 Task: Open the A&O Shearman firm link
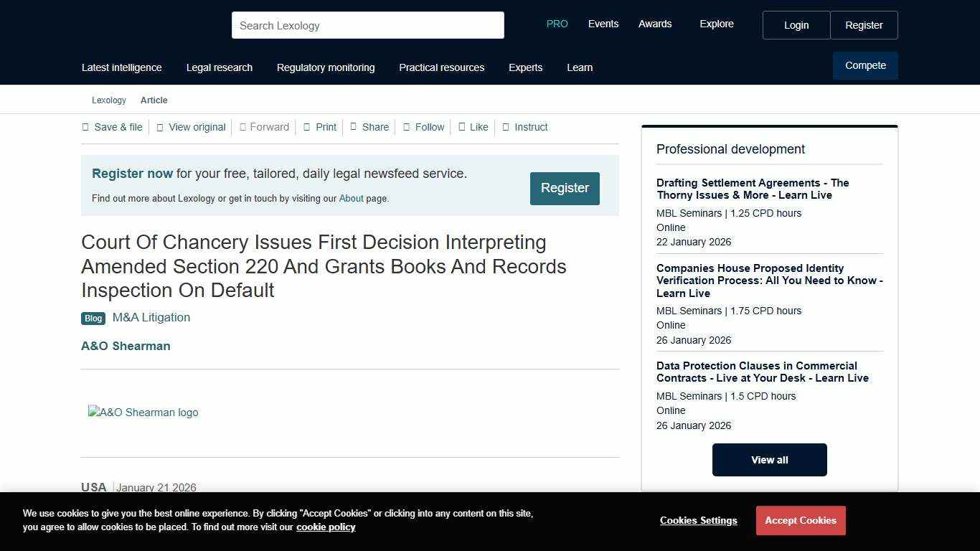126,346
